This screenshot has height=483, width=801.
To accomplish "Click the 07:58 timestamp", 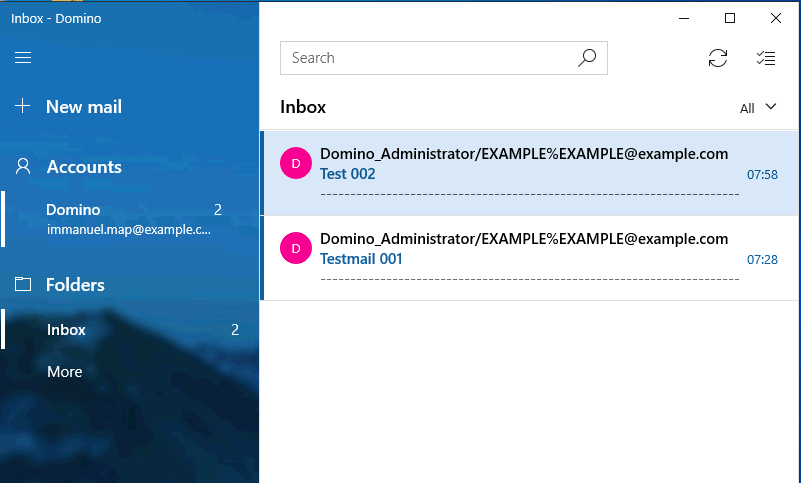I will coord(762,175).
